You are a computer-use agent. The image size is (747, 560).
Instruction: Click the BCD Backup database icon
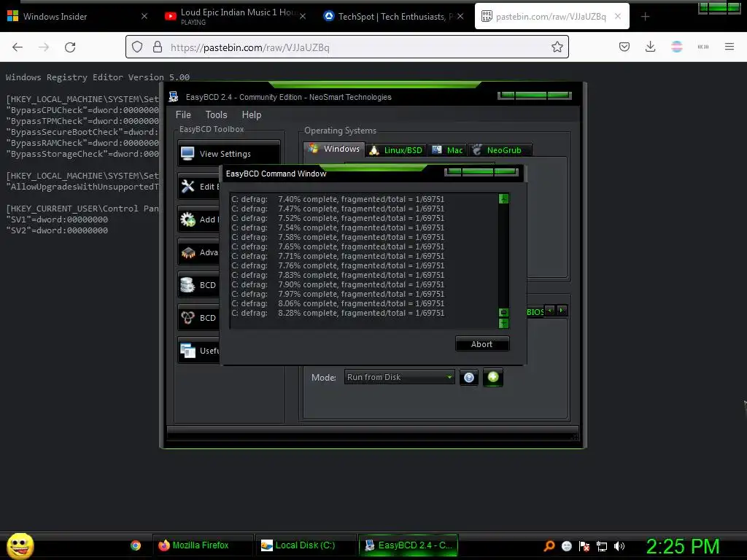[x=187, y=285]
